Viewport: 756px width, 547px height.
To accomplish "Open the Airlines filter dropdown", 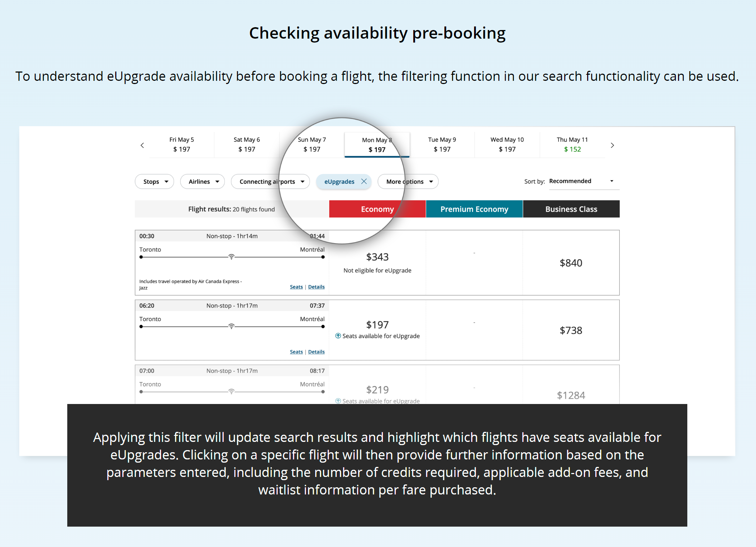I will click(x=203, y=181).
